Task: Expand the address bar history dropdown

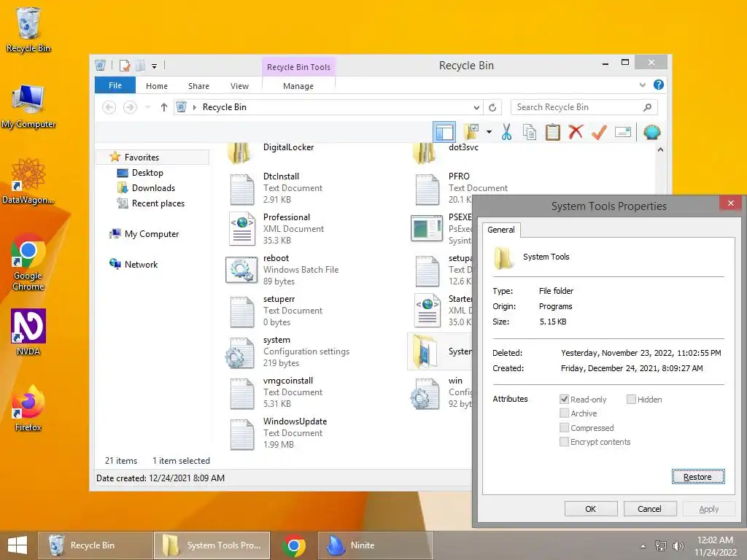Action: 476,107
